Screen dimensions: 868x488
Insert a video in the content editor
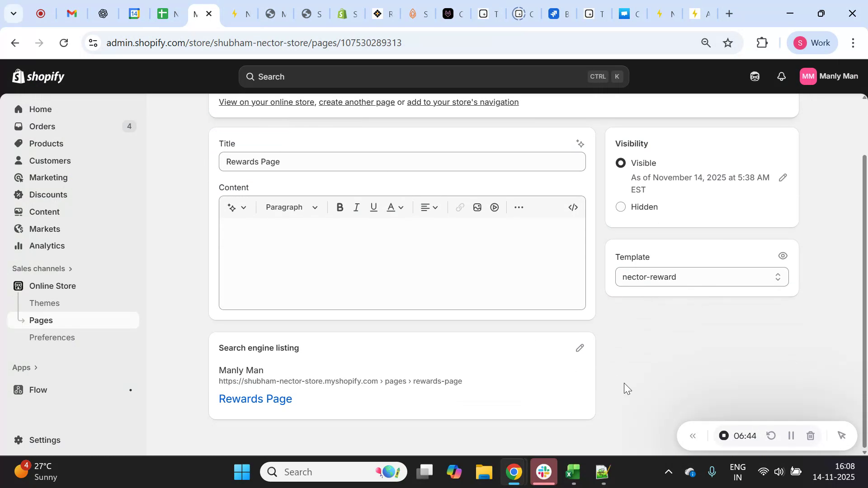tap(494, 207)
